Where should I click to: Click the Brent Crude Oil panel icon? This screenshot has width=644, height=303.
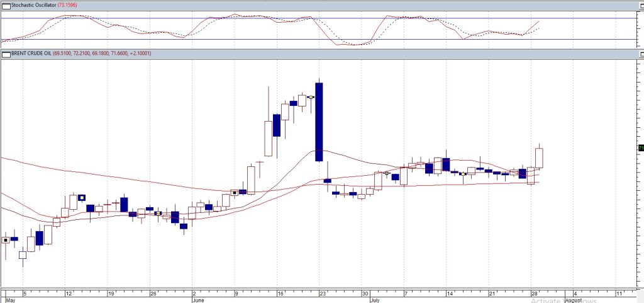(6, 54)
